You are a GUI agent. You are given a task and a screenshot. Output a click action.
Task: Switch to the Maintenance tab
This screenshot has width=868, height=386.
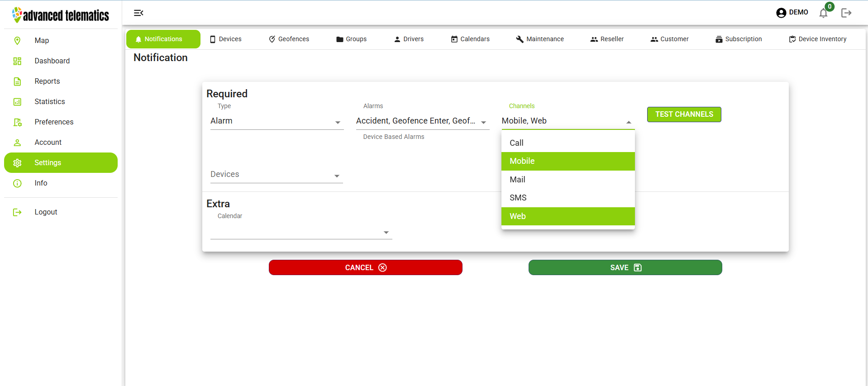[540, 39]
